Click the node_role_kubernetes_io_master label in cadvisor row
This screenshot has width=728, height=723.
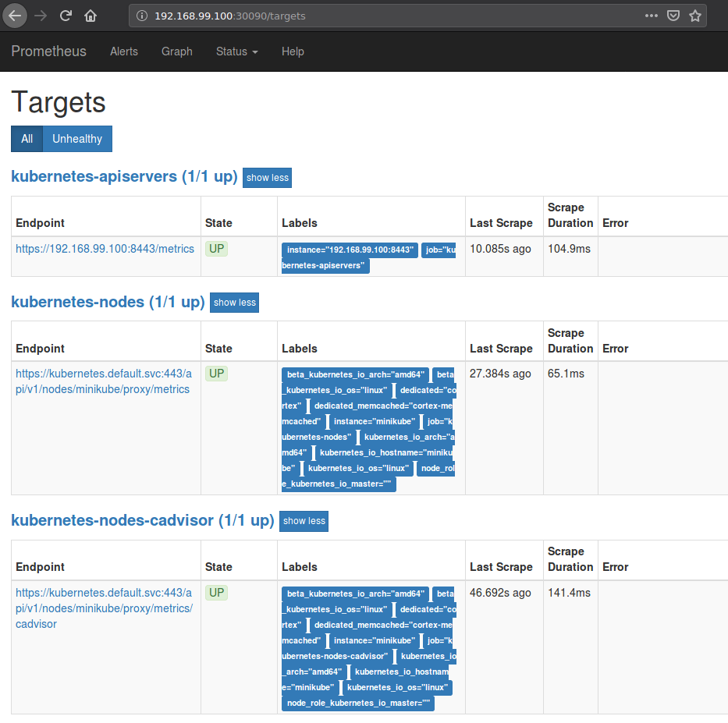pyautogui.click(x=358, y=704)
